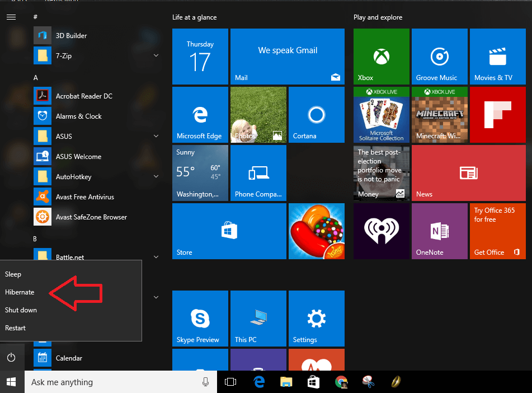Click the Windows Start button

tap(11, 382)
